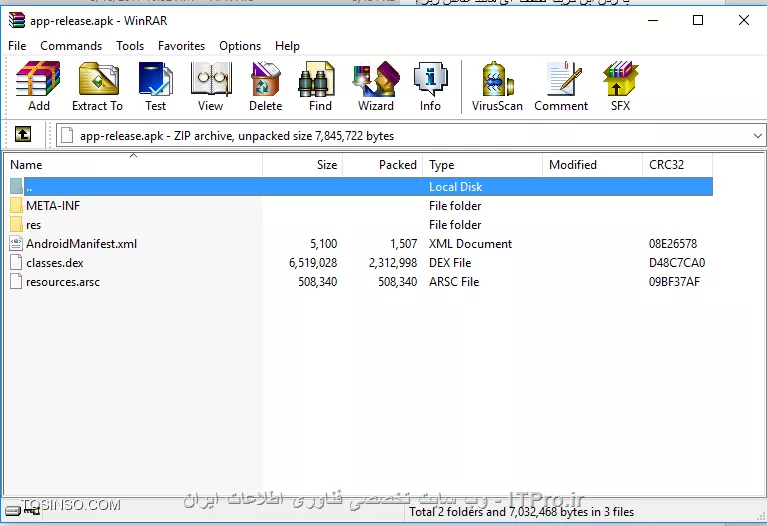Click CRC32 value D48C7CA0

tap(677, 263)
